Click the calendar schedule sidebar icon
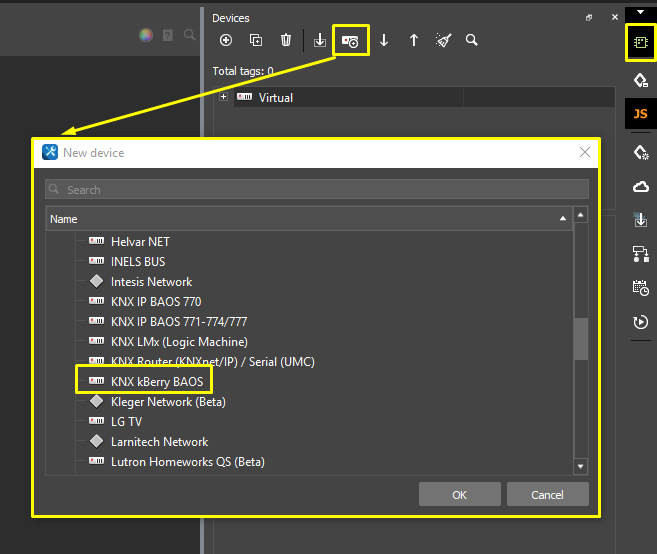This screenshot has width=657, height=554. click(640, 288)
